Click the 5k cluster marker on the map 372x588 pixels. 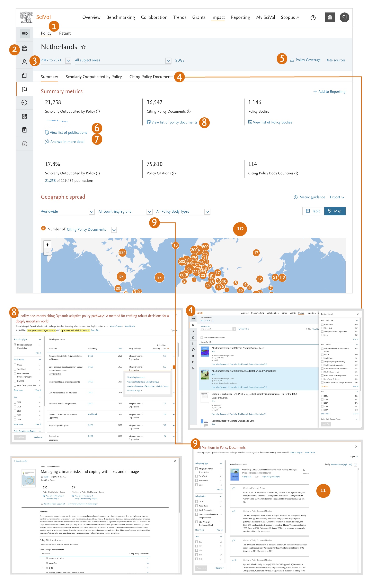click(122, 276)
